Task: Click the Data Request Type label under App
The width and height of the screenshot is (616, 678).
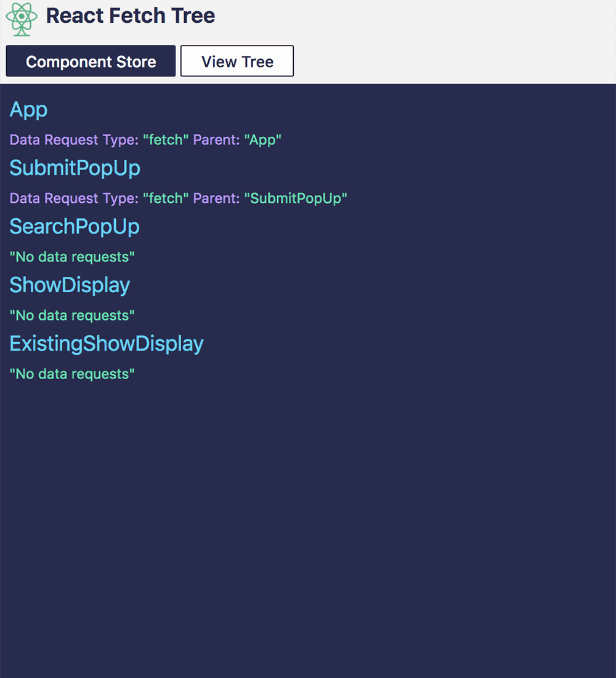Action: coord(74,140)
